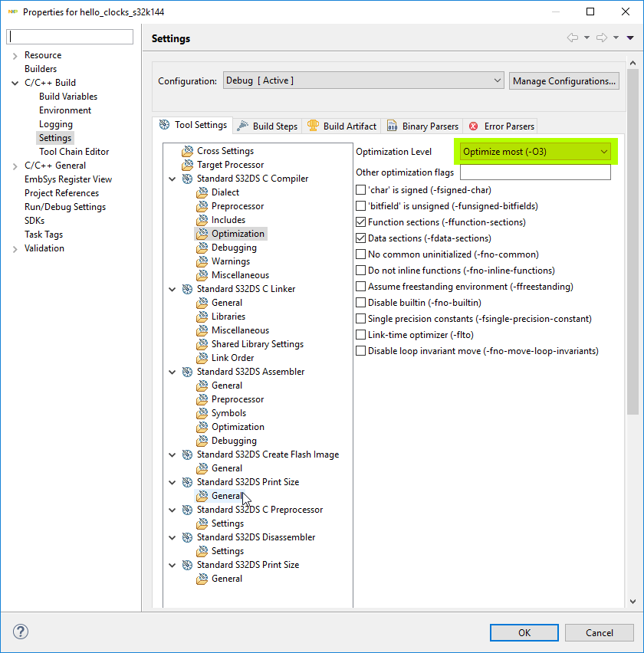Click the Libraries folder icon
Image resolution: width=644 pixels, height=653 pixels.
[202, 317]
